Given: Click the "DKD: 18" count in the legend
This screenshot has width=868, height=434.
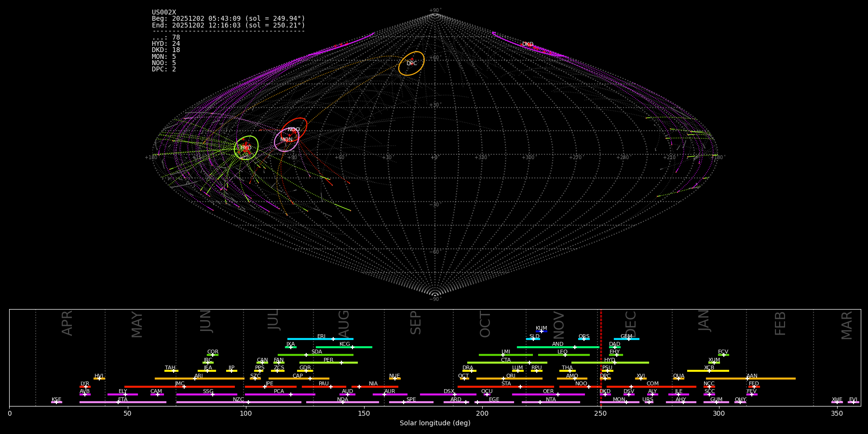Looking at the screenshot, I should pos(166,50).
